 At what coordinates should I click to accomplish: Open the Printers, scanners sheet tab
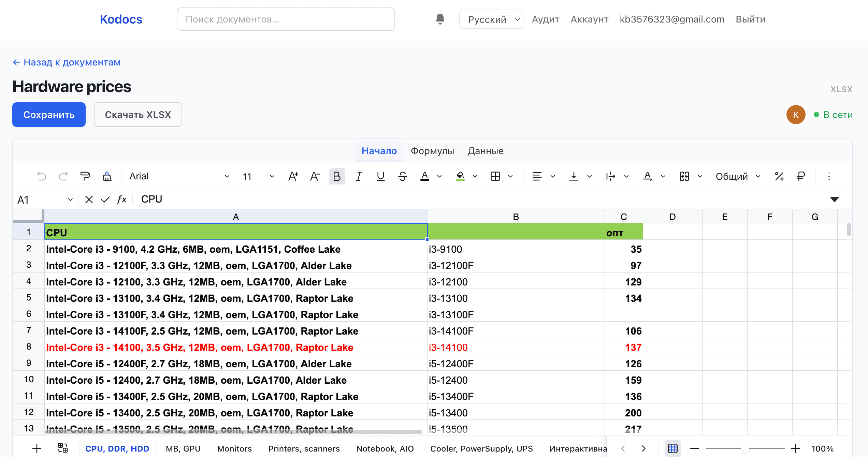pyautogui.click(x=304, y=448)
